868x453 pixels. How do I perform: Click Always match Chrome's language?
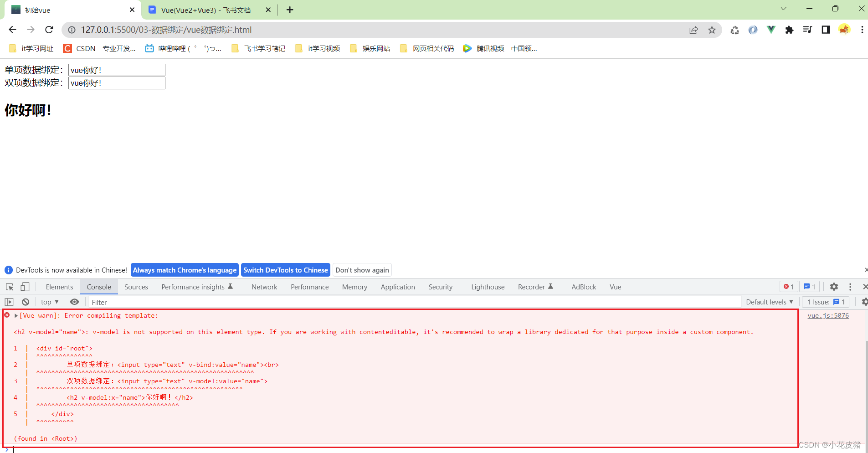(x=185, y=270)
